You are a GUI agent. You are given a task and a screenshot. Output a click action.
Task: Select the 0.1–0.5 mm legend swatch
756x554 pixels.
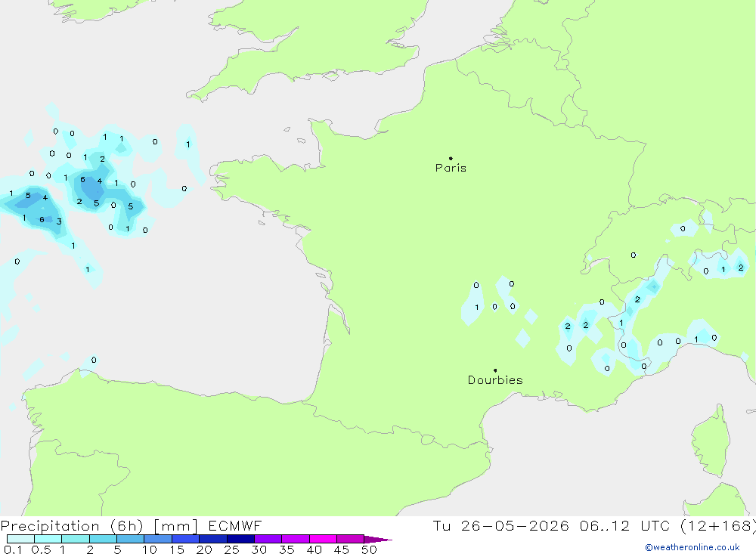(x=20, y=539)
